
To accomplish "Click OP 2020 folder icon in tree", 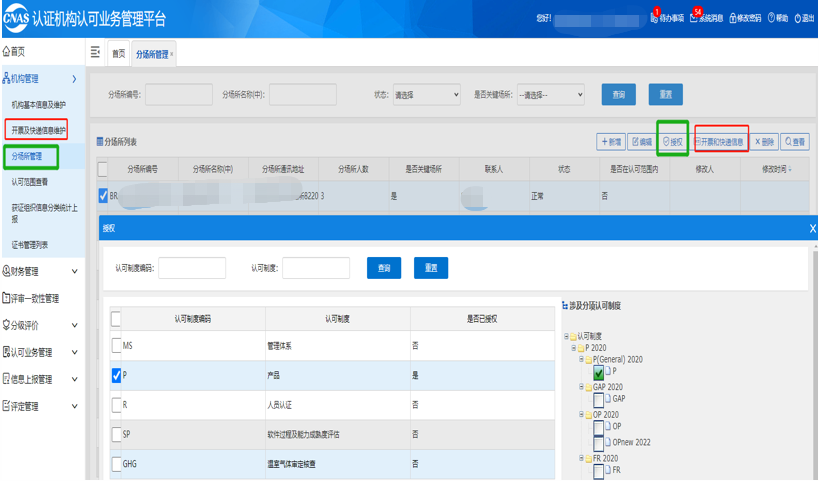I will [589, 415].
